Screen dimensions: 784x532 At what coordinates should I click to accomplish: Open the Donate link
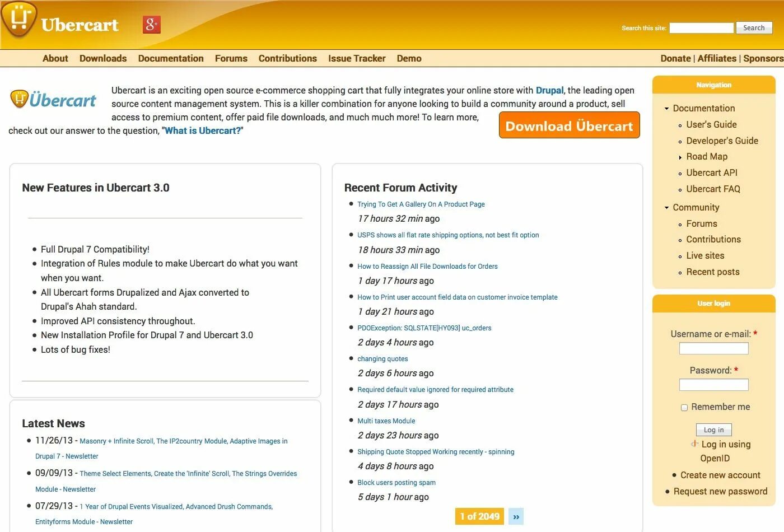coord(676,58)
